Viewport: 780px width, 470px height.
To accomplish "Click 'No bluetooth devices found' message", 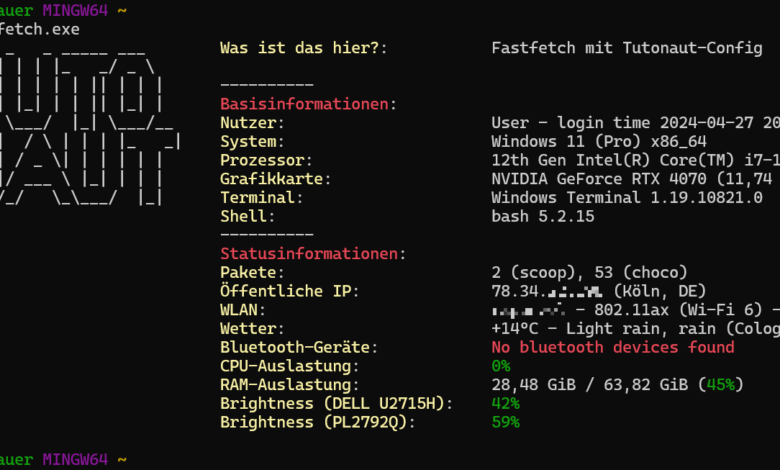I will click(x=613, y=348).
